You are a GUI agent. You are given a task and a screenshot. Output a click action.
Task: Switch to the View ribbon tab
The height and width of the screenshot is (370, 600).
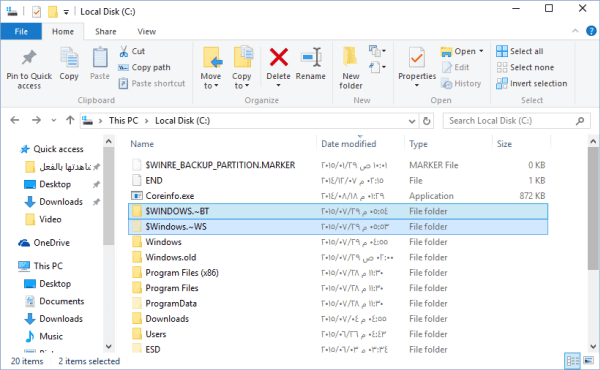point(147,31)
